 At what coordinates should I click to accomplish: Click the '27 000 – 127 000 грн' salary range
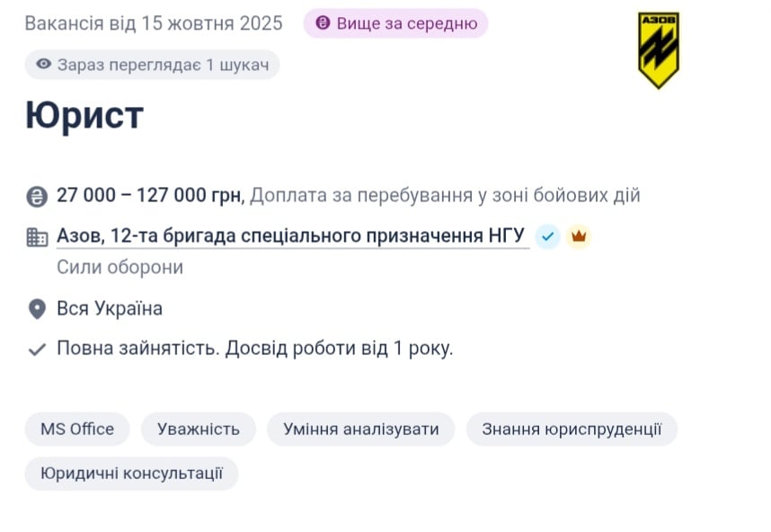point(146,192)
